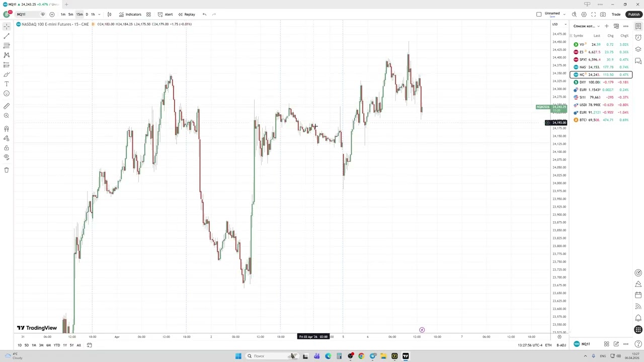Enter fullscreen mode

[593, 15]
